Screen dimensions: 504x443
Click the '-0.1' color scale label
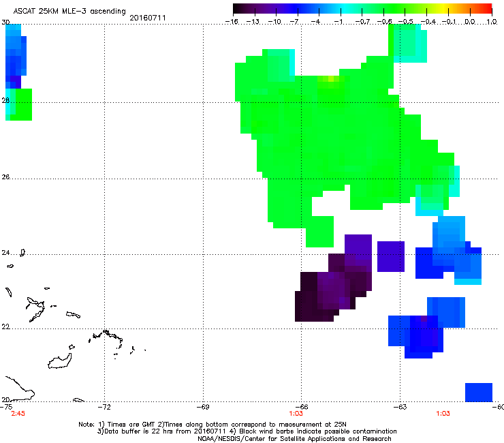[x=449, y=22]
